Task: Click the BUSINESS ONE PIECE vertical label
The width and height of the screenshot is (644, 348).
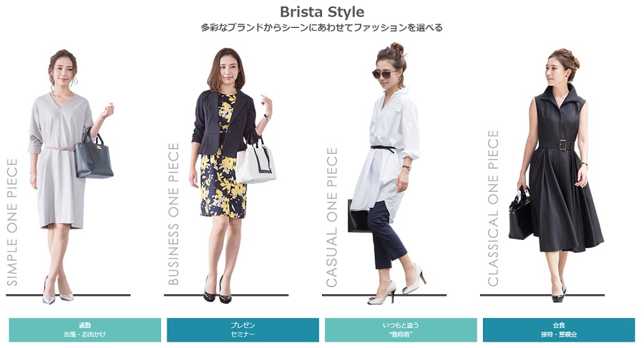Action: pos(174,214)
